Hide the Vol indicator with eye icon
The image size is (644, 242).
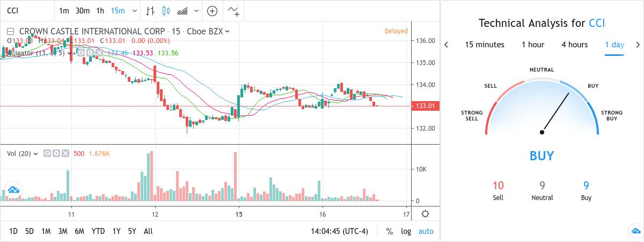(48, 154)
